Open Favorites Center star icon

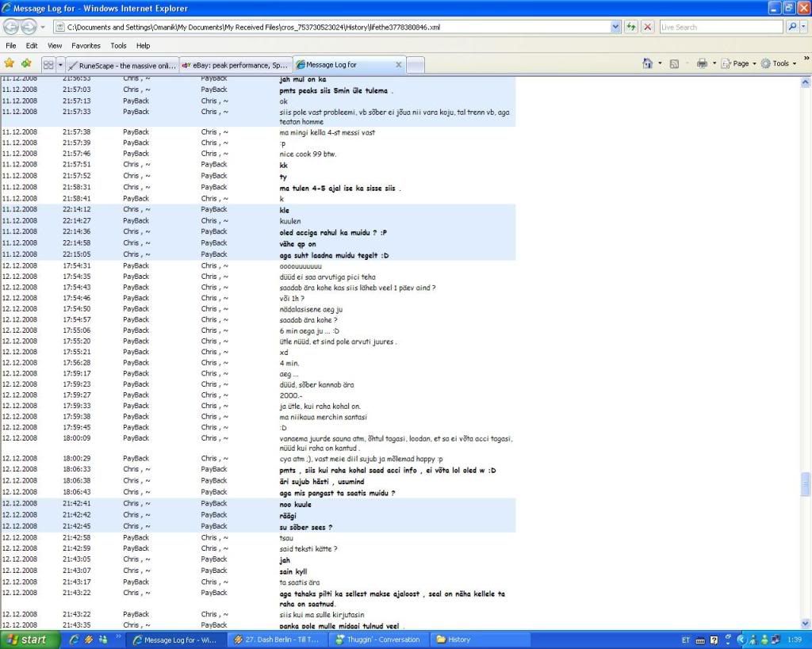[x=10, y=63]
